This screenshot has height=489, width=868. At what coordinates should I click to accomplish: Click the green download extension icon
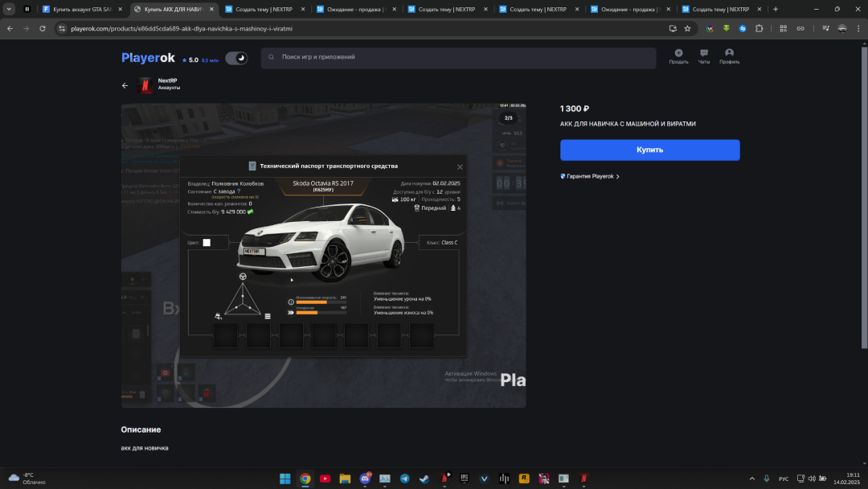pyautogui.click(x=727, y=28)
